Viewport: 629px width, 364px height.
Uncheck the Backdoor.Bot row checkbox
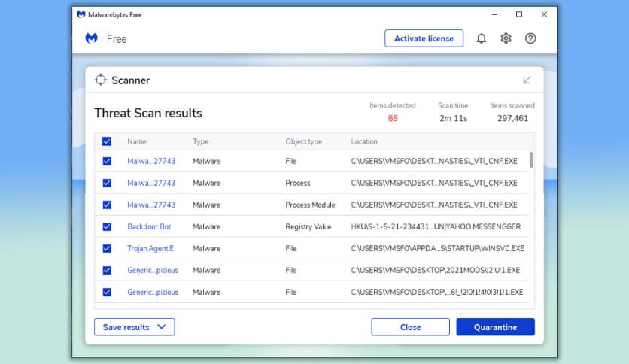(x=107, y=226)
